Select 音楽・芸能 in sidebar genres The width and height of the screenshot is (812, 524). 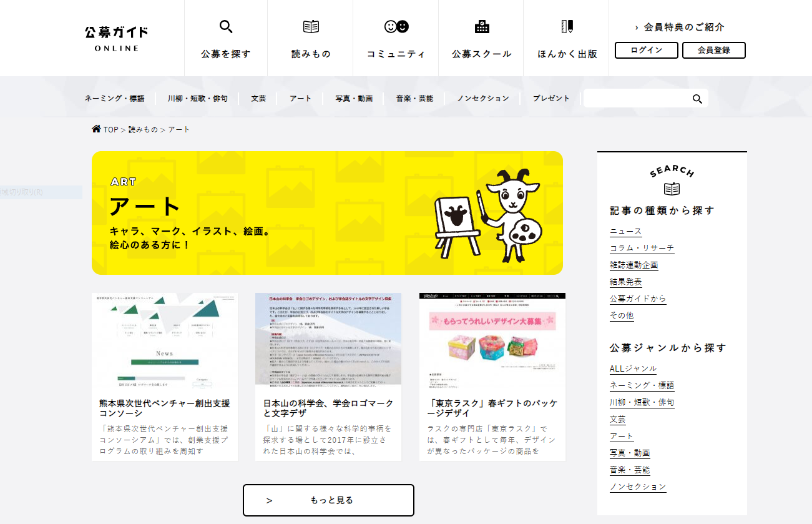[630, 470]
